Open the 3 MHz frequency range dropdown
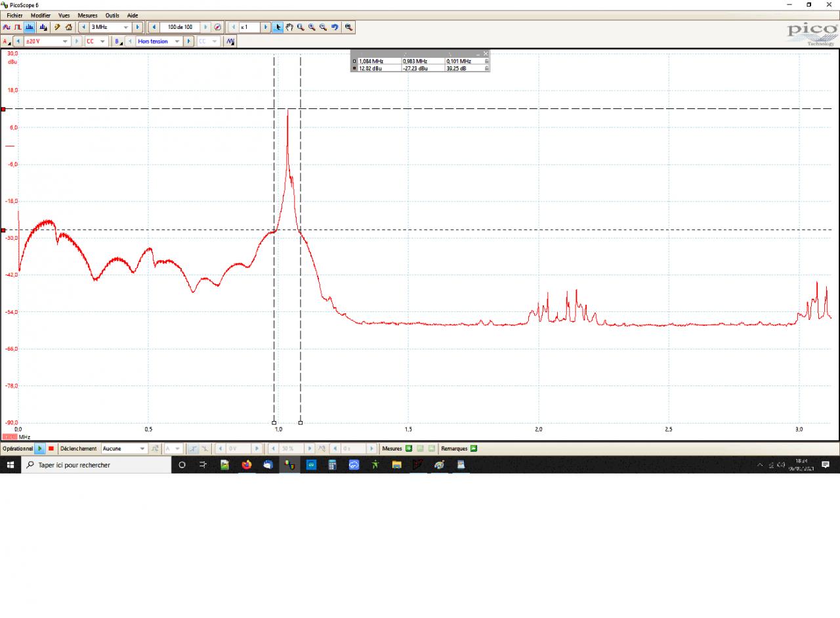Screen dimensions: 840x618 pyautogui.click(x=126, y=27)
